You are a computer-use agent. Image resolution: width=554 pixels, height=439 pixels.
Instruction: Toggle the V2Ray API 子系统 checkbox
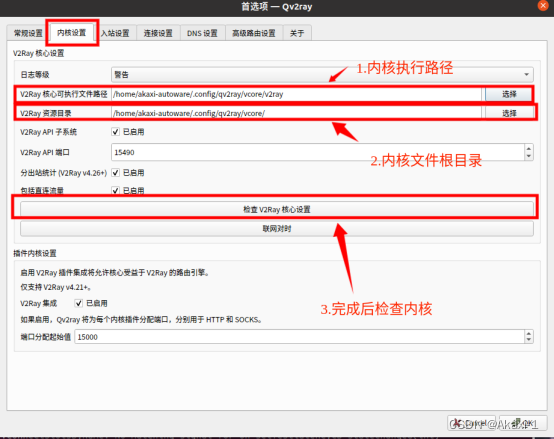116,132
